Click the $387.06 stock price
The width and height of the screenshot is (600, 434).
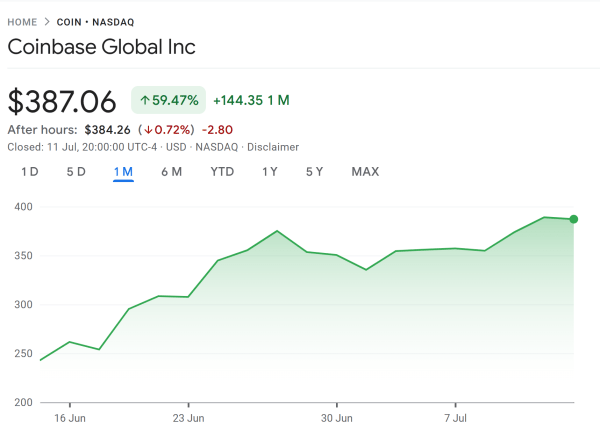click(64, 101)
